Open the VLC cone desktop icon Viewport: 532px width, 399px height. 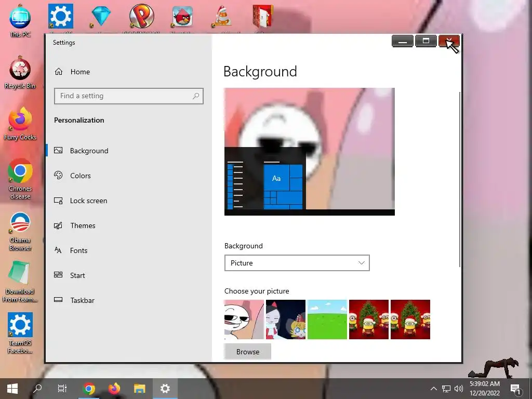pyautogui.click(x=222, y=16)
